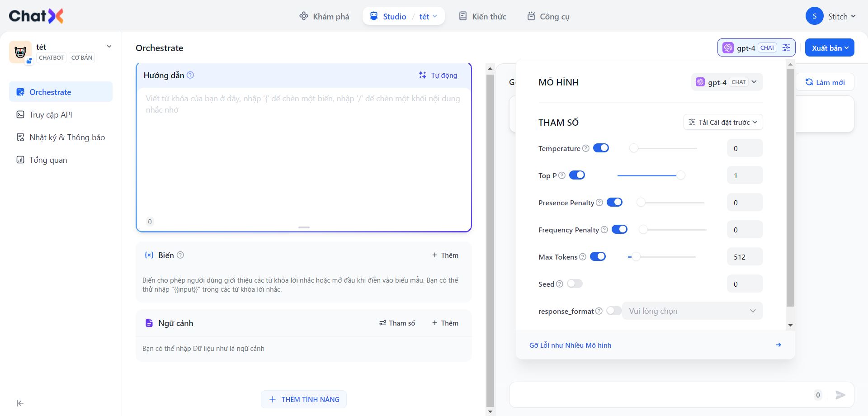Click the tét chatbot avatar icon
This screenshot has height=416, width=868.
pyautogui.click(x=20, y=52)
